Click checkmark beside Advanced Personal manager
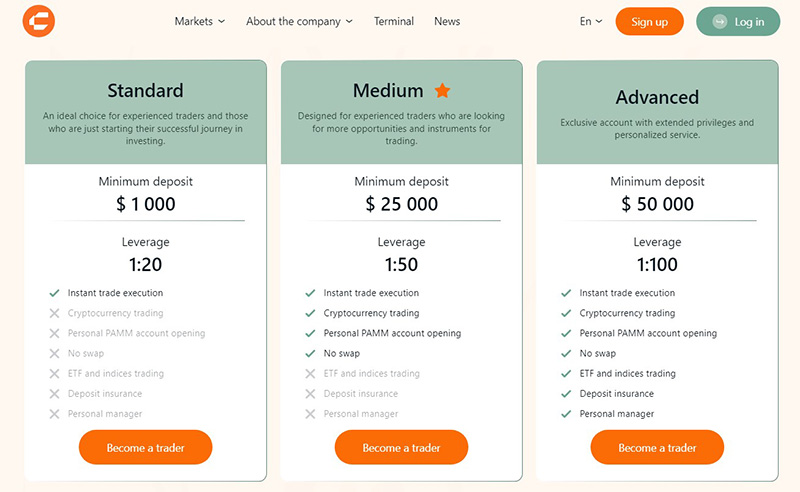 point(566,413)
